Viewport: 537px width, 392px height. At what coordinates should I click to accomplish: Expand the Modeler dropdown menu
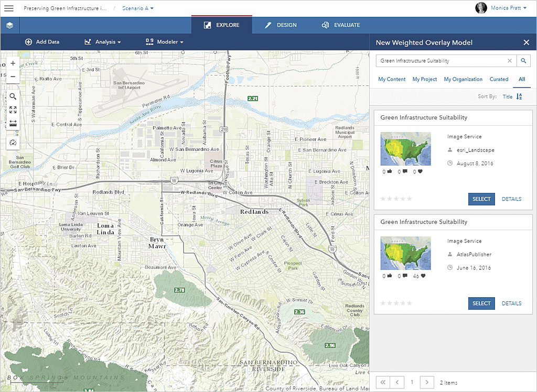(165, 42)
